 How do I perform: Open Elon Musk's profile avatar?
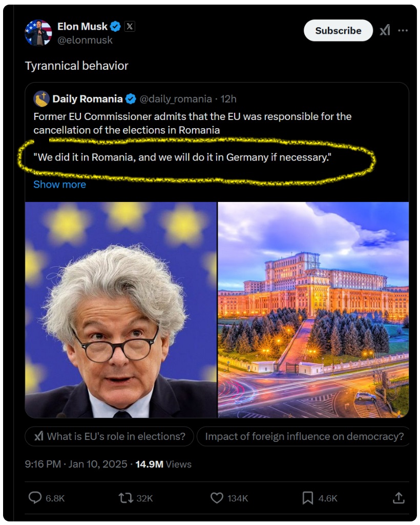pyautogui.click(x=38, y=32)
